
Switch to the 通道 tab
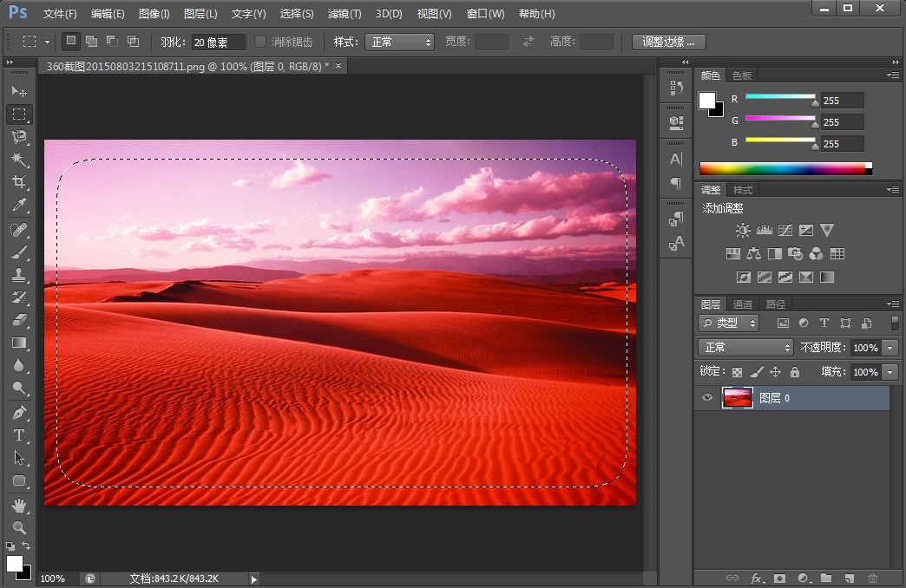click(x=743, y=304)
